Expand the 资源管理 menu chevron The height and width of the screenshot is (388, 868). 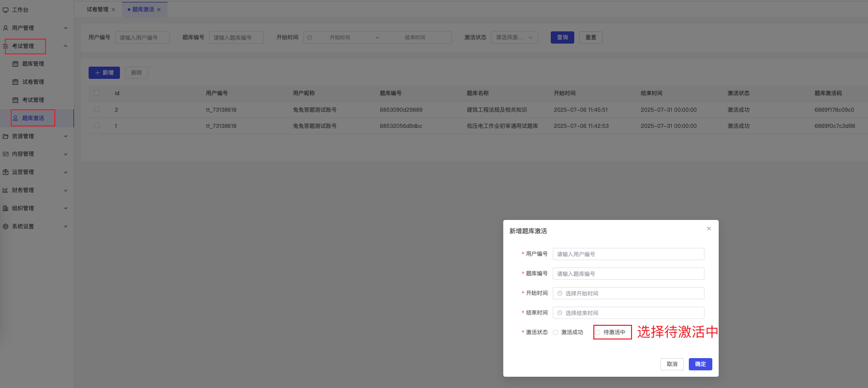[66, 136]
